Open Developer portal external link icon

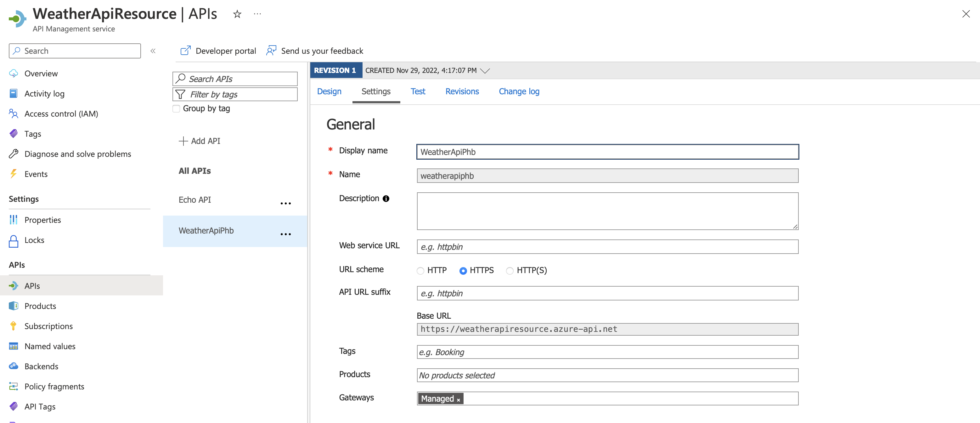pyautogui.click(x=185, y=51)
